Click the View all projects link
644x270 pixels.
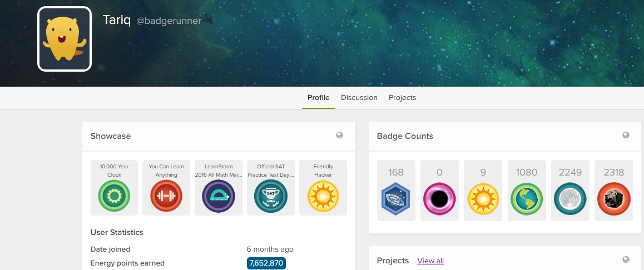[430, 261]
